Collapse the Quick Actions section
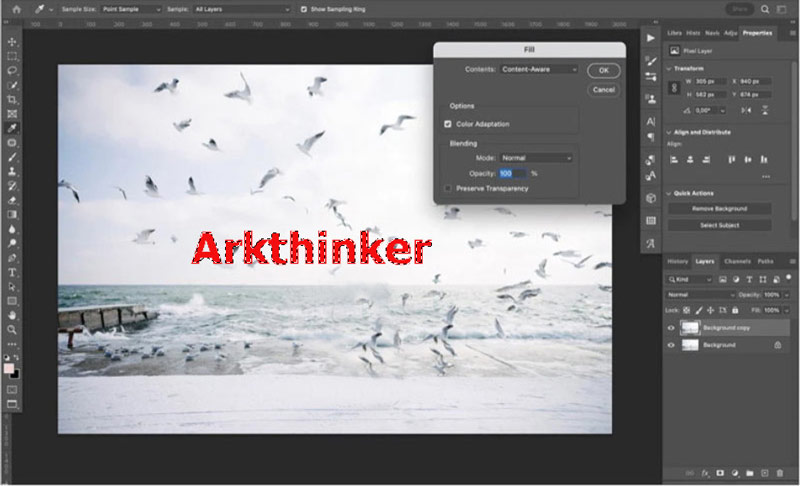The image size is (800, 486). 669,193
